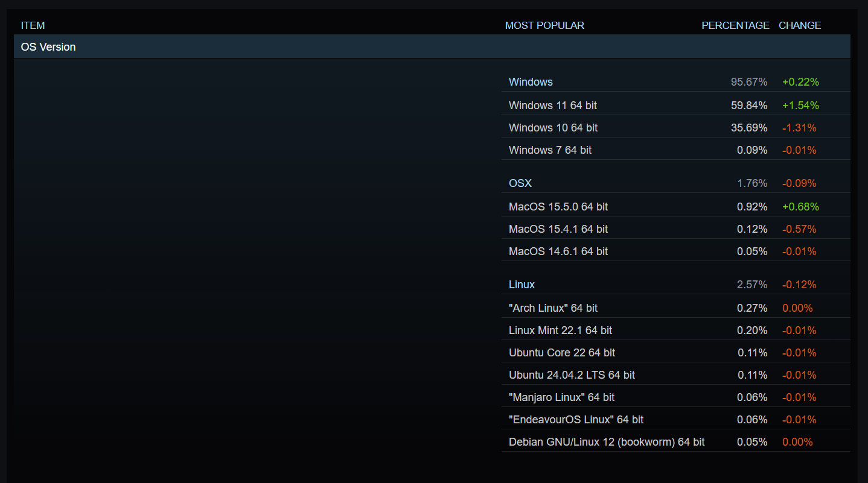Click the -0.57% change value
The width and height of the screenshot is (868, 483).
[799, 229]
